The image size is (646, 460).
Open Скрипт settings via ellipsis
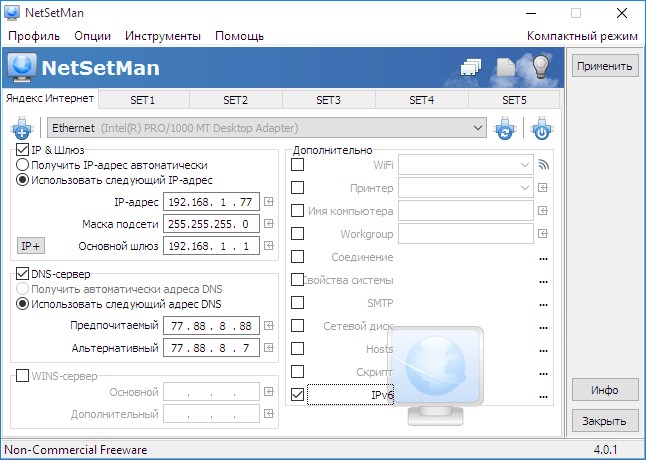543,374
